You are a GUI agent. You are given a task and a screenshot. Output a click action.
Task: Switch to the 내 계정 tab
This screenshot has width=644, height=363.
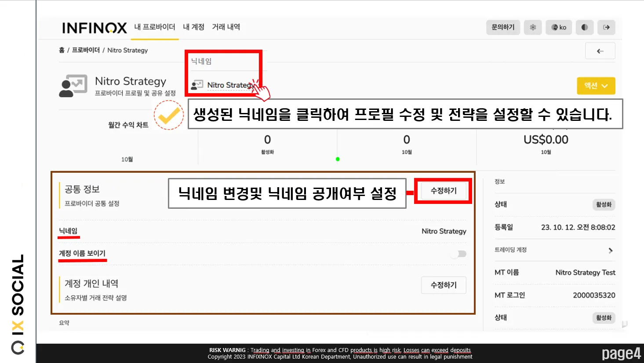click(x=193, y=27)
